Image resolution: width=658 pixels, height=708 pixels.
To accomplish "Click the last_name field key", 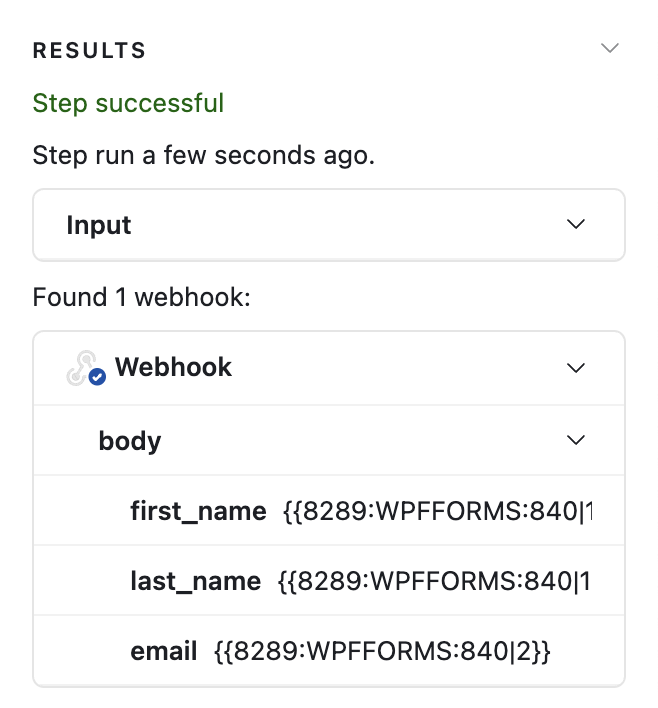I will click(195, 581).
